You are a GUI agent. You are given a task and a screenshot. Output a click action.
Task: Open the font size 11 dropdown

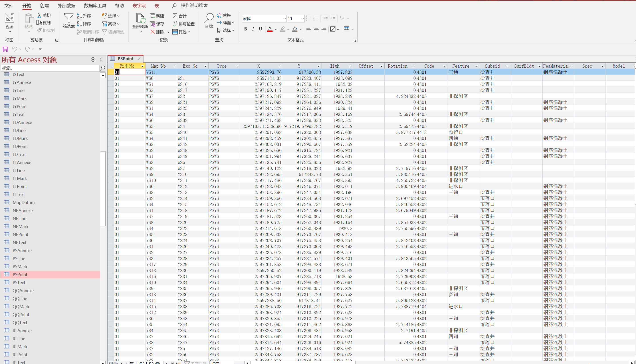(302, 18)
